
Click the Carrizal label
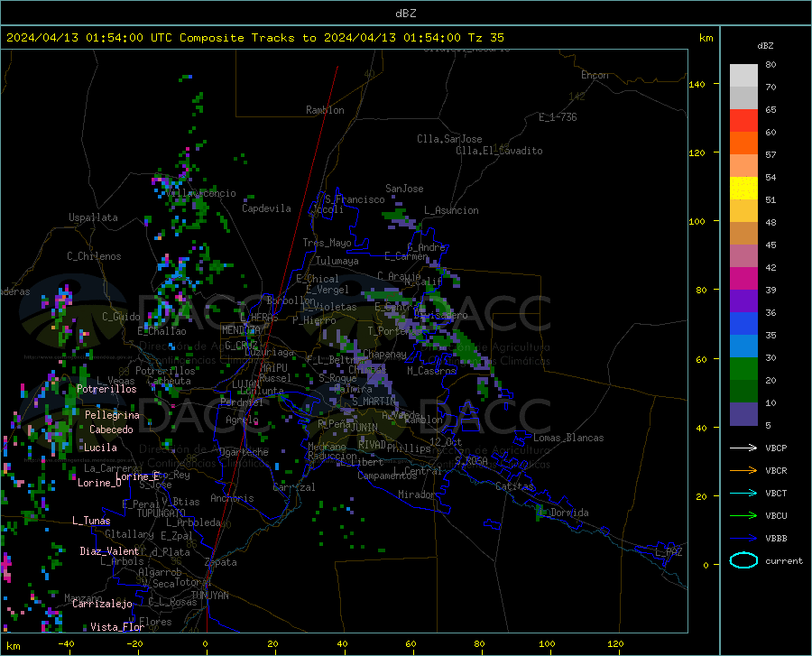pyautogui.click(x=294, y=487)
